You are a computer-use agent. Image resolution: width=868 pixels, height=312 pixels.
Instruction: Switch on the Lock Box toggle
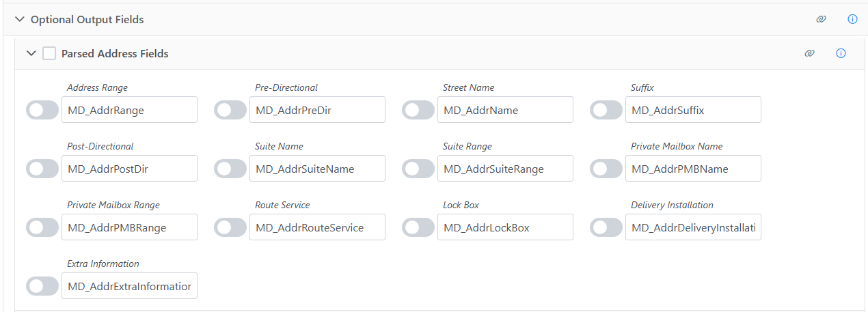pos(418,227)
